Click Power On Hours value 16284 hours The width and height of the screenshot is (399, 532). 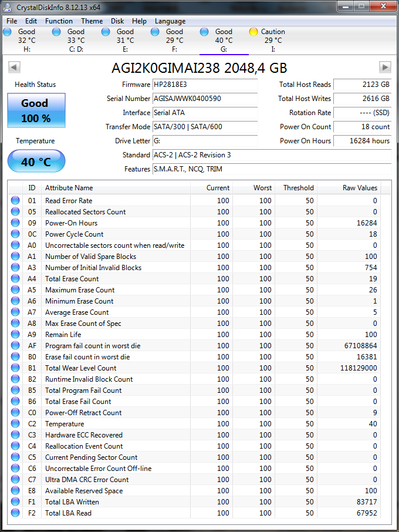pos(363,141)
